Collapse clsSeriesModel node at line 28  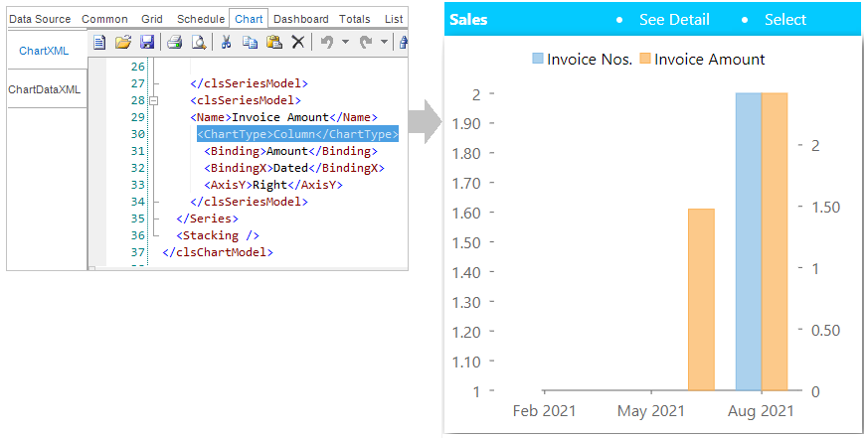[153, 100]
